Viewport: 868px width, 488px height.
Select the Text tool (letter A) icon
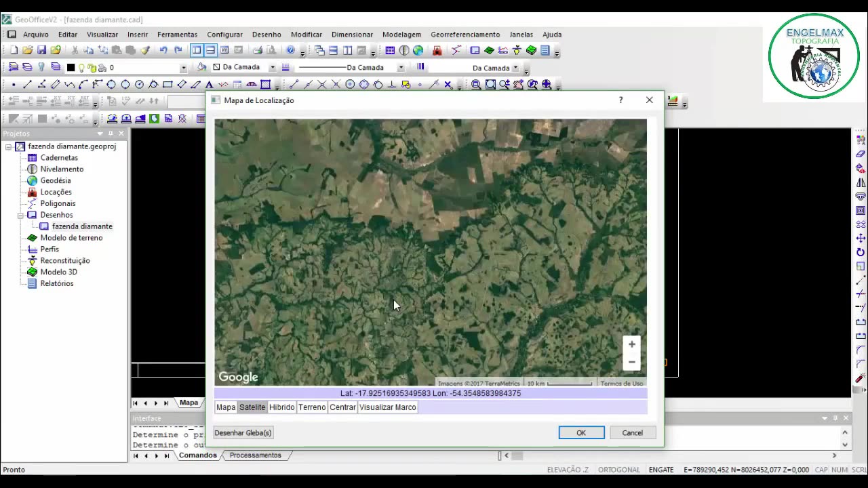point(210,85)
